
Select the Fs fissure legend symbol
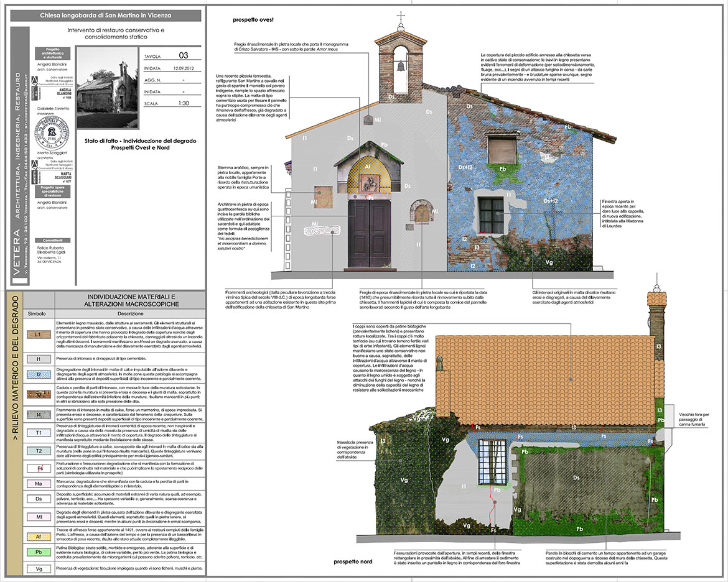coord(38,468)
